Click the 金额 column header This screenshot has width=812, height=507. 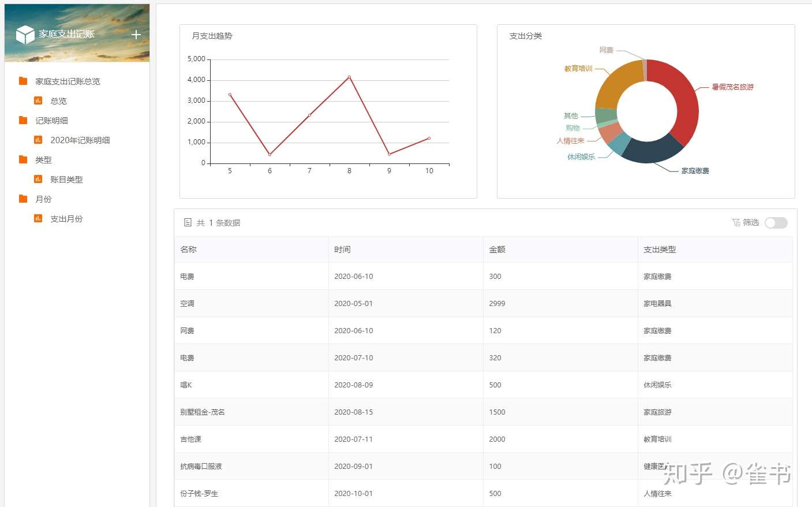tap(497, 249)
